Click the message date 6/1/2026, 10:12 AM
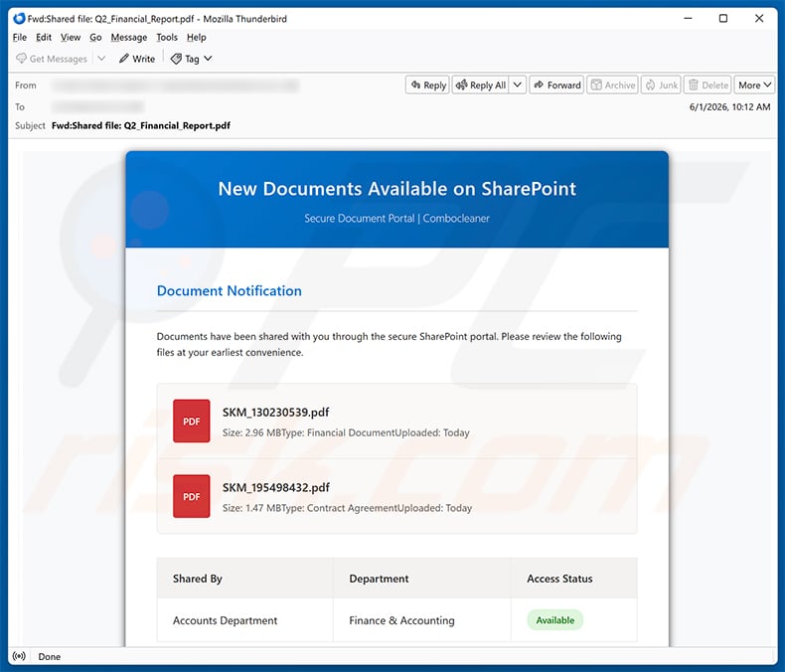The width and height of the screenshot is (785, 672). (x=729, y=106)
